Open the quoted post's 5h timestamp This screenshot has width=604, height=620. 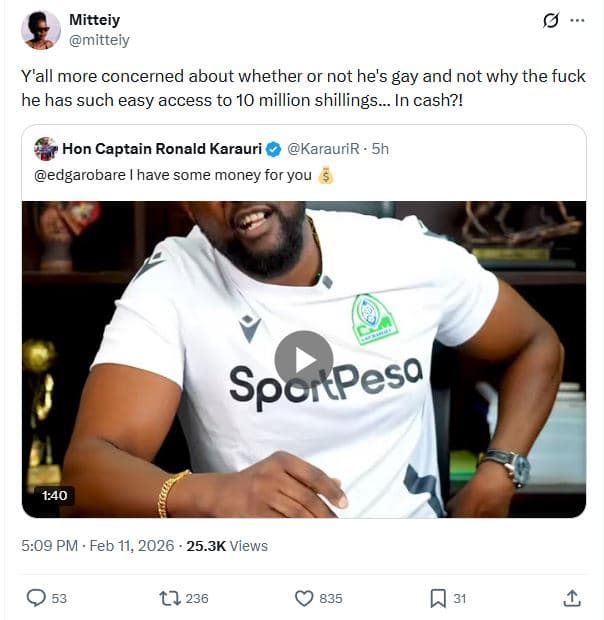(x=380, y=149)
